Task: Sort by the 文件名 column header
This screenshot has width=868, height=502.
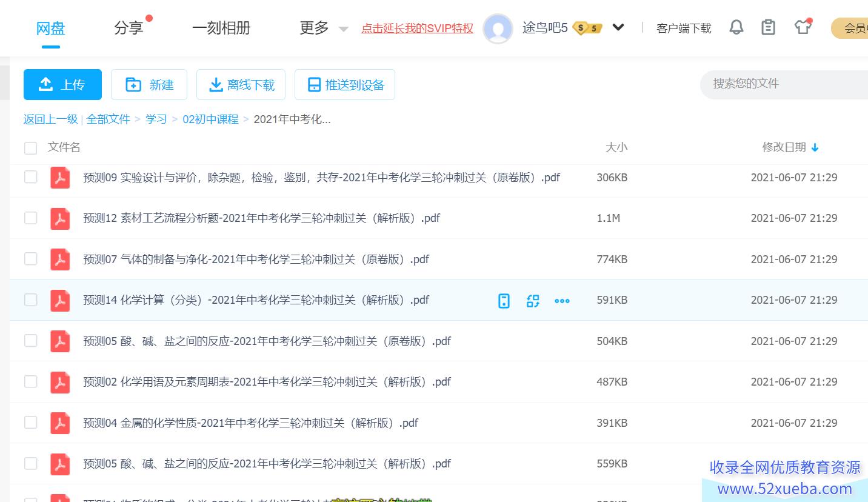Action: [x=64, y=147]
